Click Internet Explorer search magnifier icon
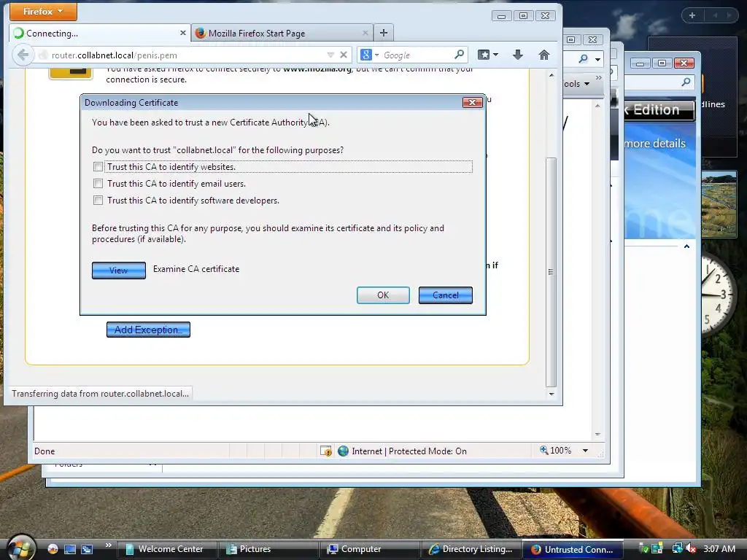This screenshot has height=560, width=747. click(x=583, y=58)
